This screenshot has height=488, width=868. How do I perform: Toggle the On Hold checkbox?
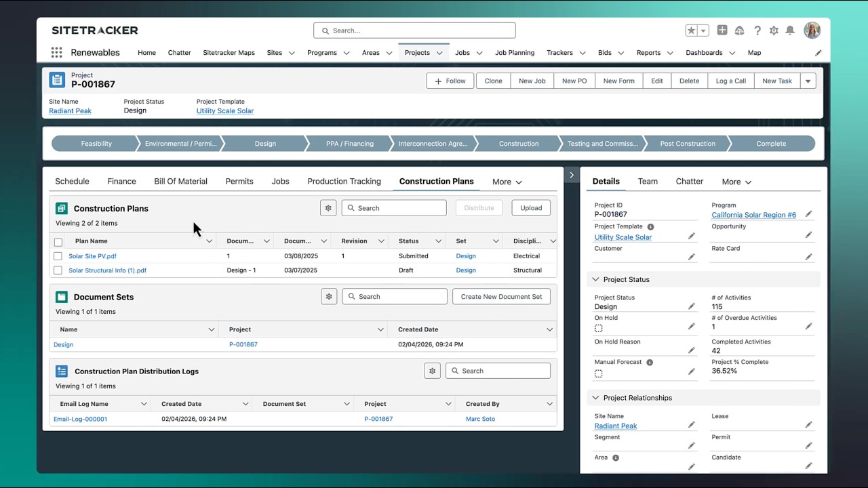(x=598, y=328)
